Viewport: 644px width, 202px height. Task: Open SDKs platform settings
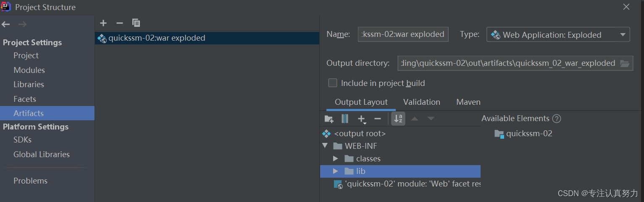tap(22, 140)
